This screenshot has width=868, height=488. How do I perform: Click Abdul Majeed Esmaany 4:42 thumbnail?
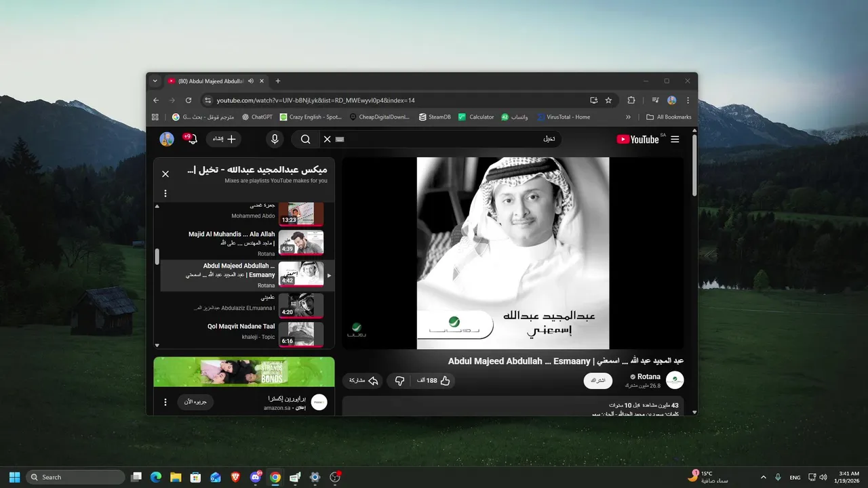pos(301,274)
